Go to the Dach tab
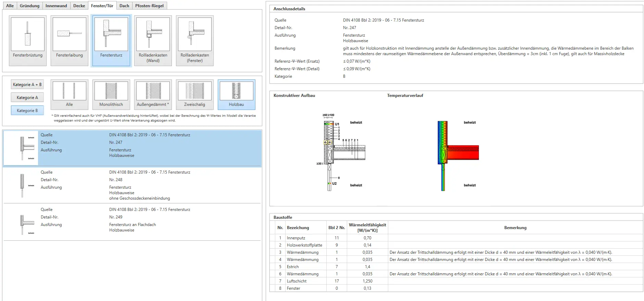The image size is (644, 301). 124,6
